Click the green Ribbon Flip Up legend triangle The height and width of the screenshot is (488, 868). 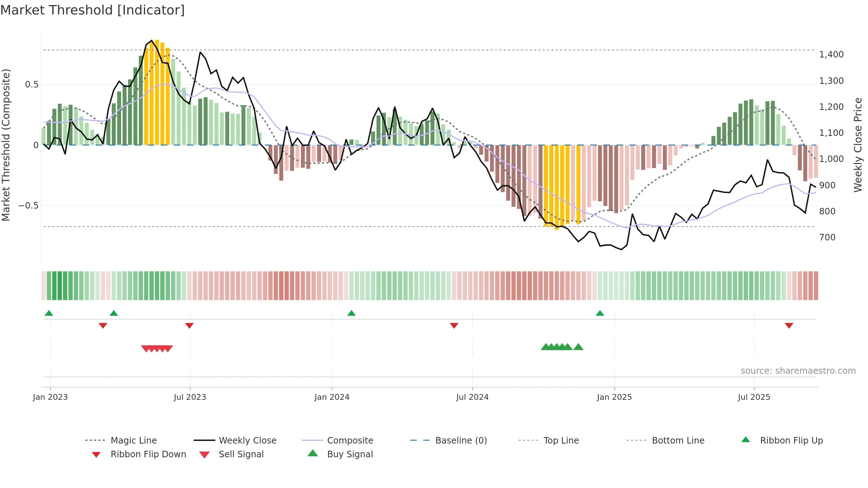click(746, 440)
